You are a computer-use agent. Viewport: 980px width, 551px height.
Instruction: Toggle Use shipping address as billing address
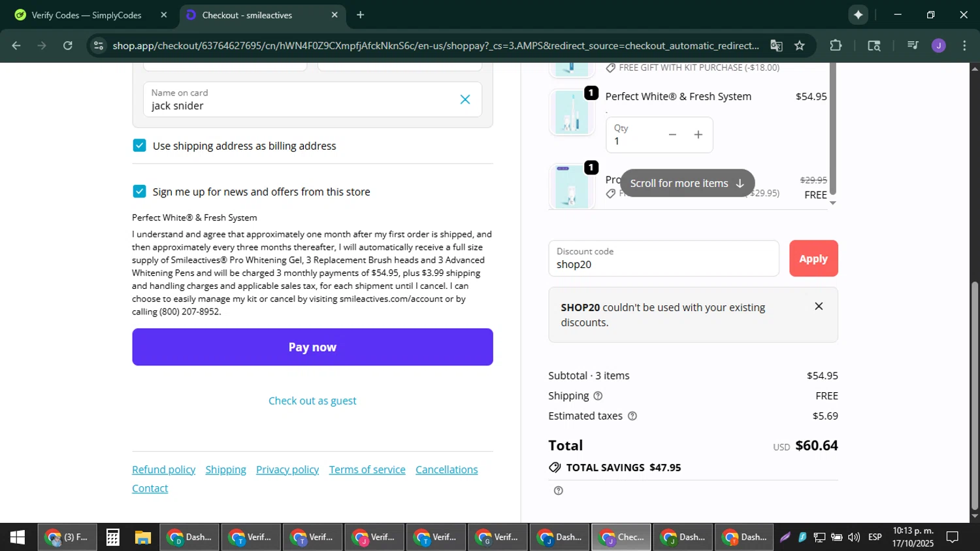[139, 145]
